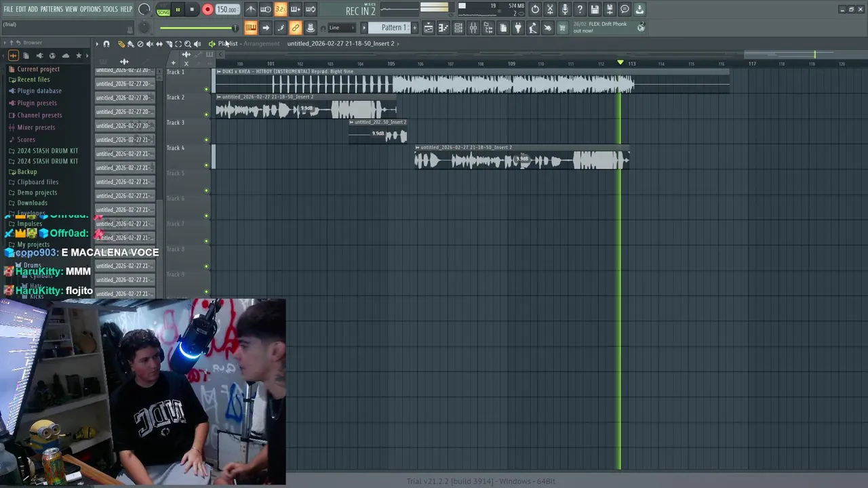Viewport: 868px width, 488px height.
Task: Open the help question mark icon
Action: (580, 9)
